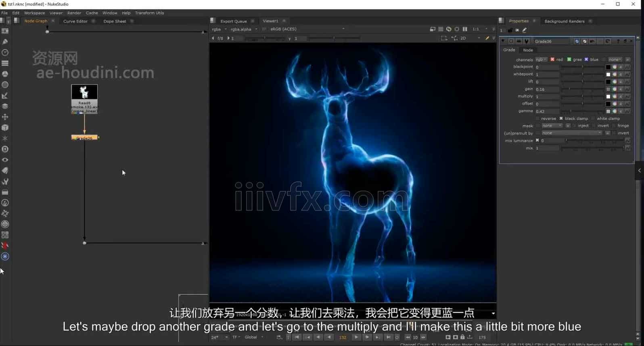This screenshot has width=644, height=346.
Task: Click the Grade36 revert knobs icon
Action: click(x=607, y=41)
